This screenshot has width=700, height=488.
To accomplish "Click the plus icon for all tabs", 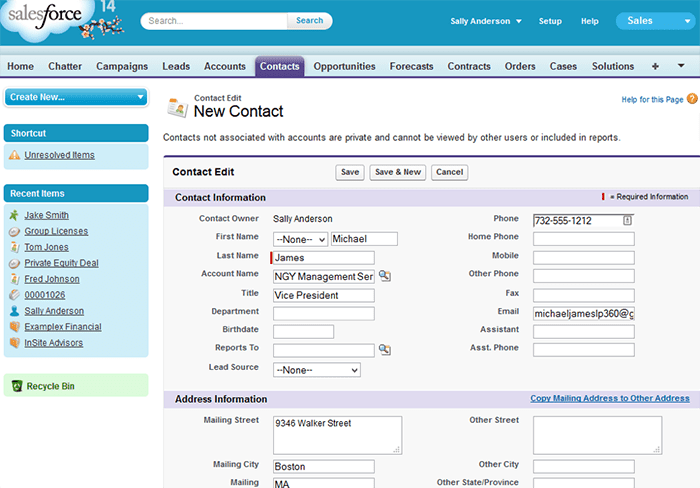I will pos(655,66).
